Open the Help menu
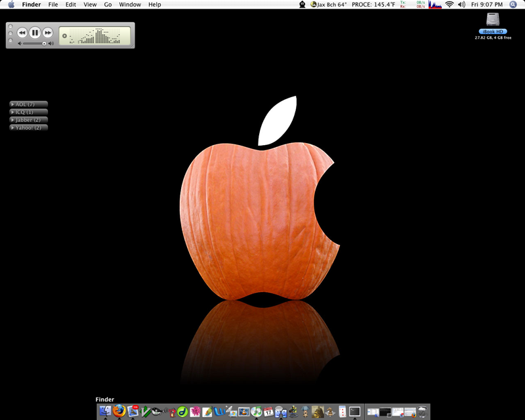 (x=155, y=5)
